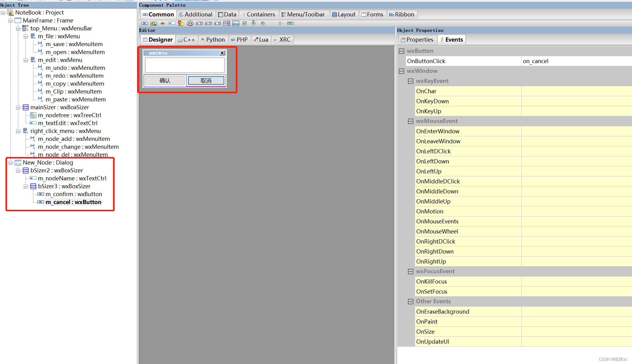Select the wxRadioButton palette icon

(263, 23)
